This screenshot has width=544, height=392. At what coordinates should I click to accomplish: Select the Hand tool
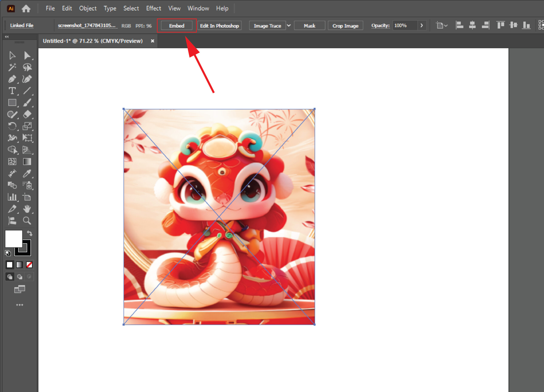(27, 209)
